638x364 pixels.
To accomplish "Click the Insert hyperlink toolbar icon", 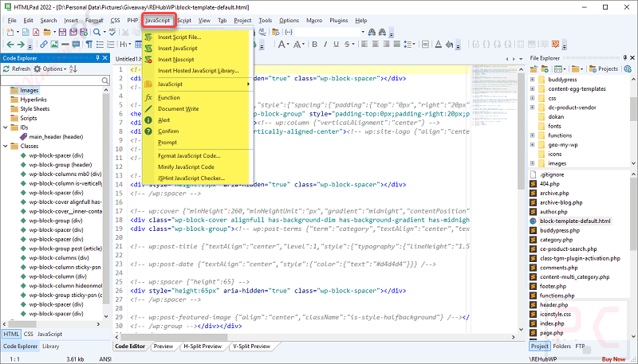I will [44, 45].
